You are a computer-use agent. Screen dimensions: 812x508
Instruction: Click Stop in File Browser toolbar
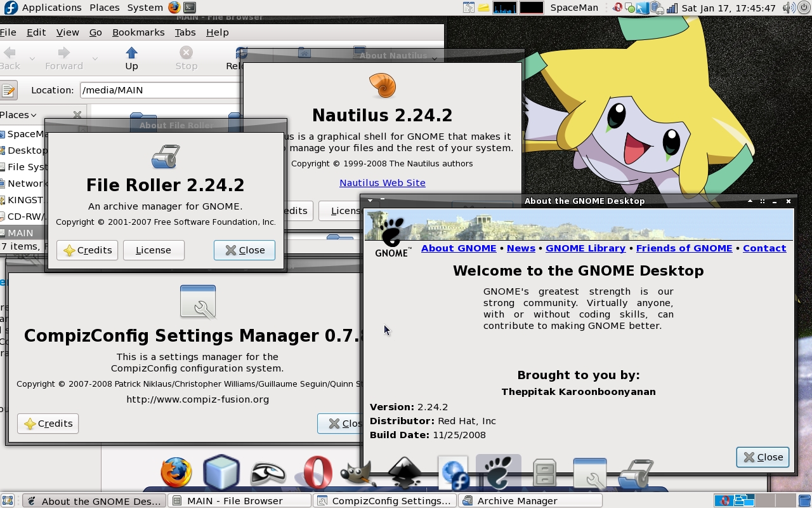point(186,58)
